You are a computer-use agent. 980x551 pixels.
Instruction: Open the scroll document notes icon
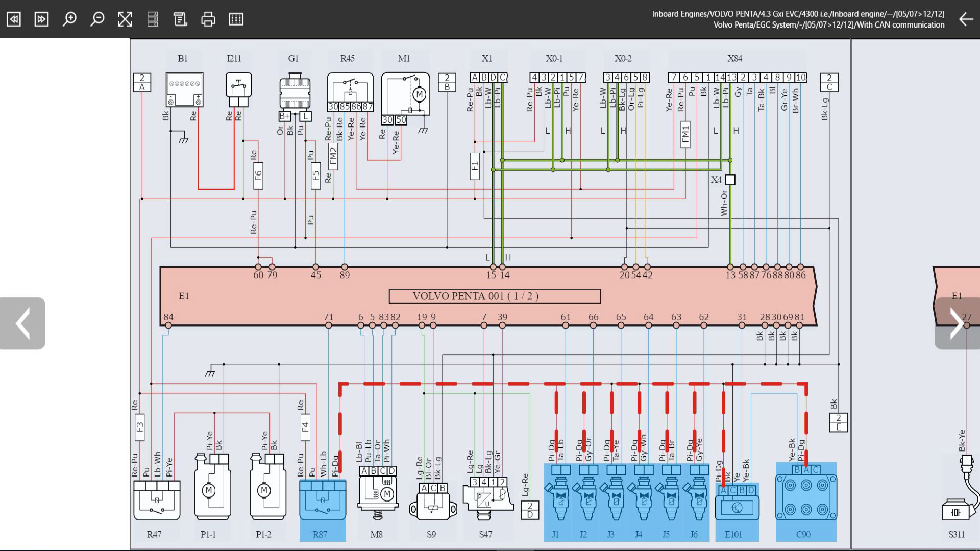coord(180,19)
